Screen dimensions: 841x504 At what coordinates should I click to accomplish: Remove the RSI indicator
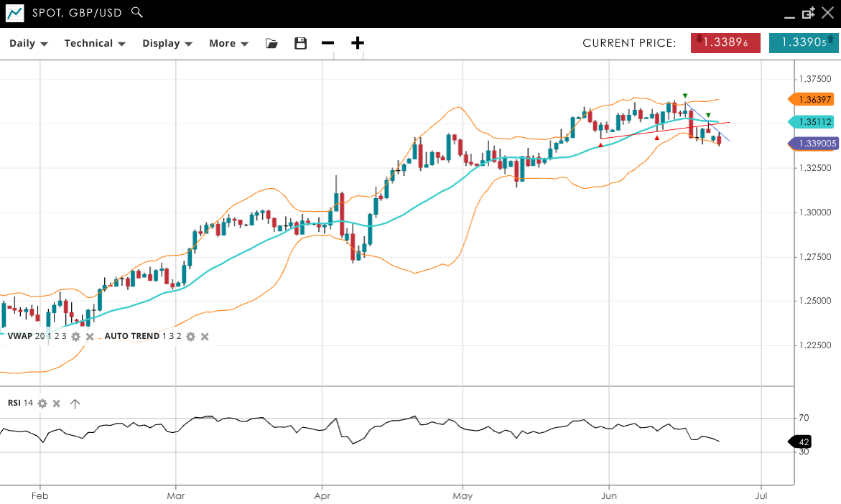tap(56, 403)
